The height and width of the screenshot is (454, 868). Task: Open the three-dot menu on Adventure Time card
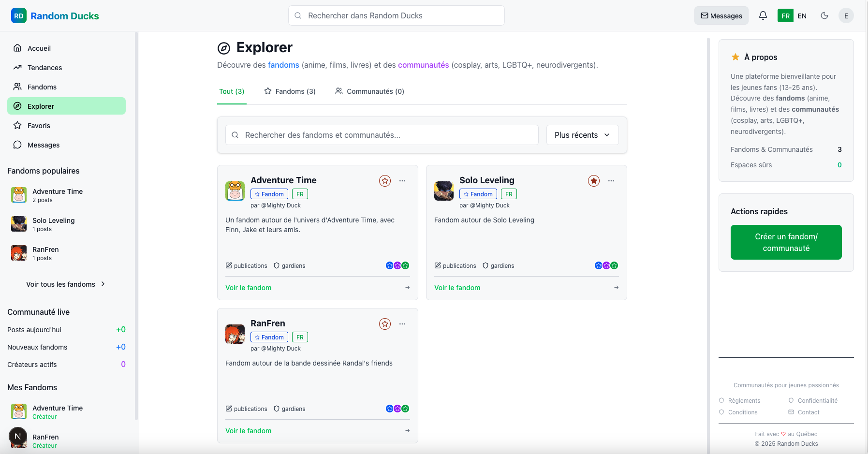[403, 180]
